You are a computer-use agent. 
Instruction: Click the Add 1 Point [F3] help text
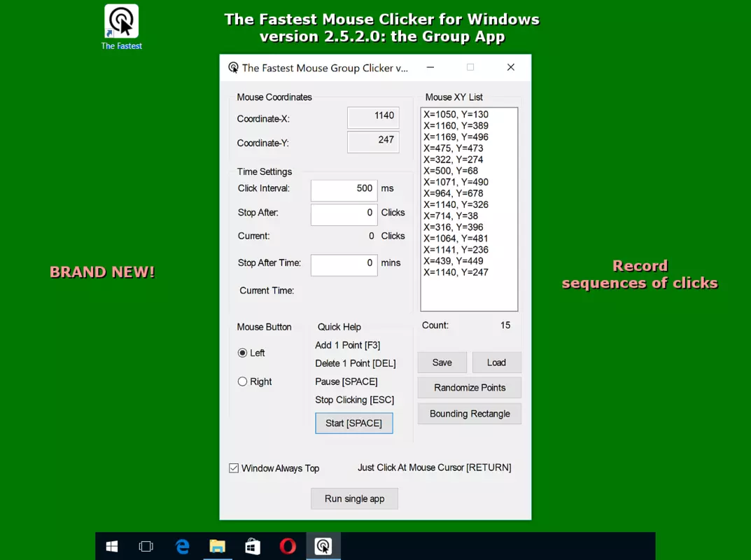(348, 345)
